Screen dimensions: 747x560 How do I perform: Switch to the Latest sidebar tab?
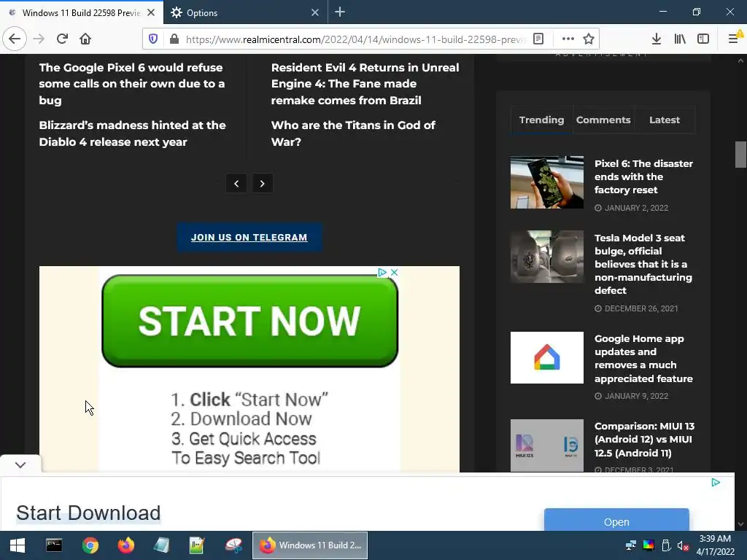tap(664, 120)
